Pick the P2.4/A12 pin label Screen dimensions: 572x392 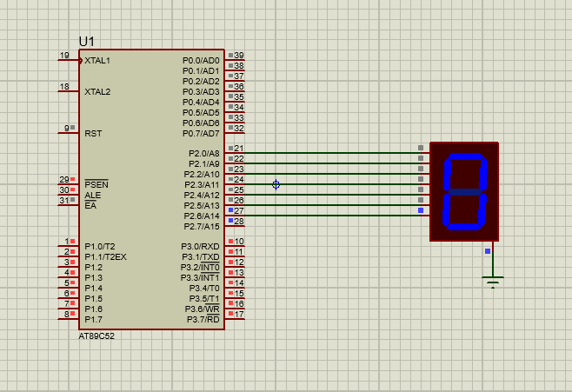(x=202, y=196)
